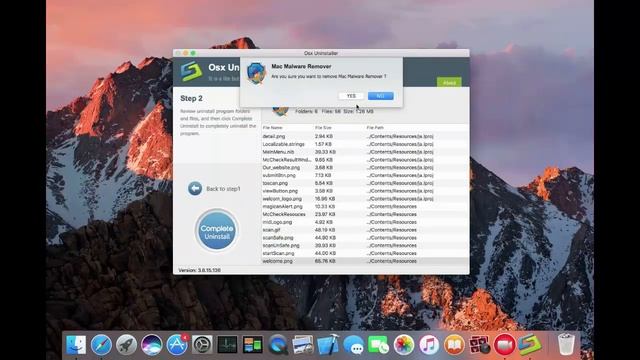Open iBooks from the dock
This screenshot has height=360, width=640.
(x=454, y=345)
